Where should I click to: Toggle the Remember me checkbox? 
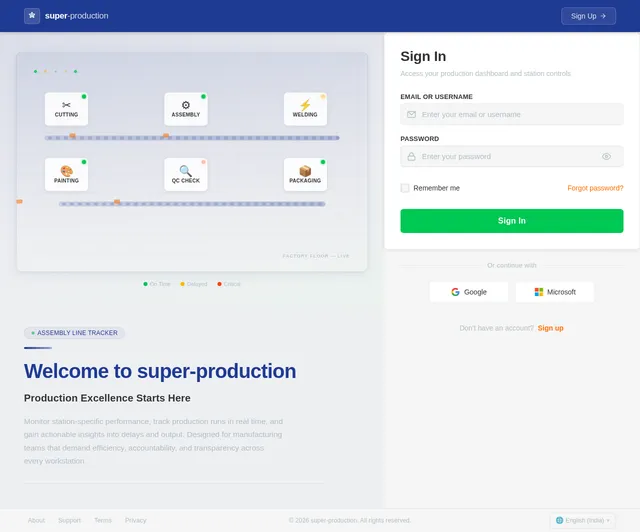pyautogui.click(x=405, y=188)
